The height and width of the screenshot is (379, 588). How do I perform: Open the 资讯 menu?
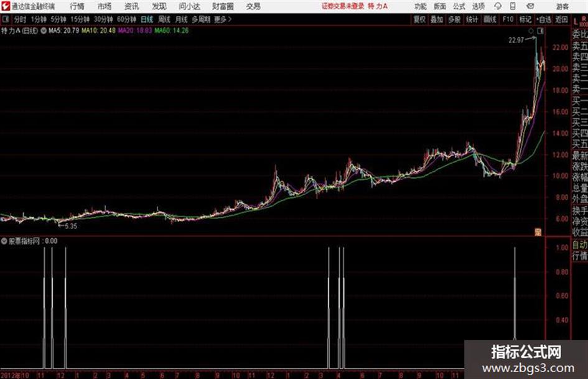point(132,6)
